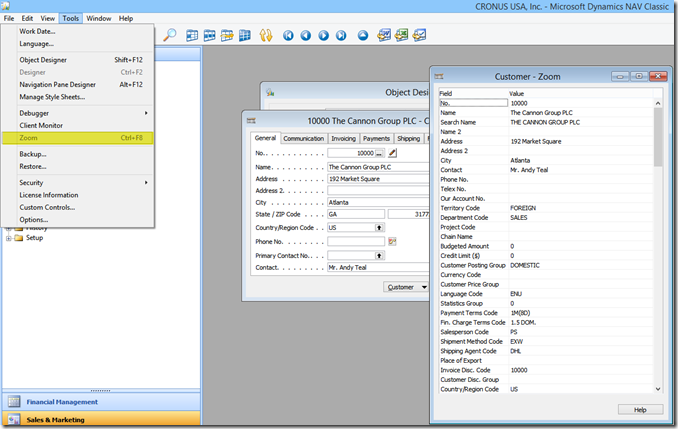Screen dimensions: 678x429
Task: Expand the Customer menu button
Action: pos(407,287)
